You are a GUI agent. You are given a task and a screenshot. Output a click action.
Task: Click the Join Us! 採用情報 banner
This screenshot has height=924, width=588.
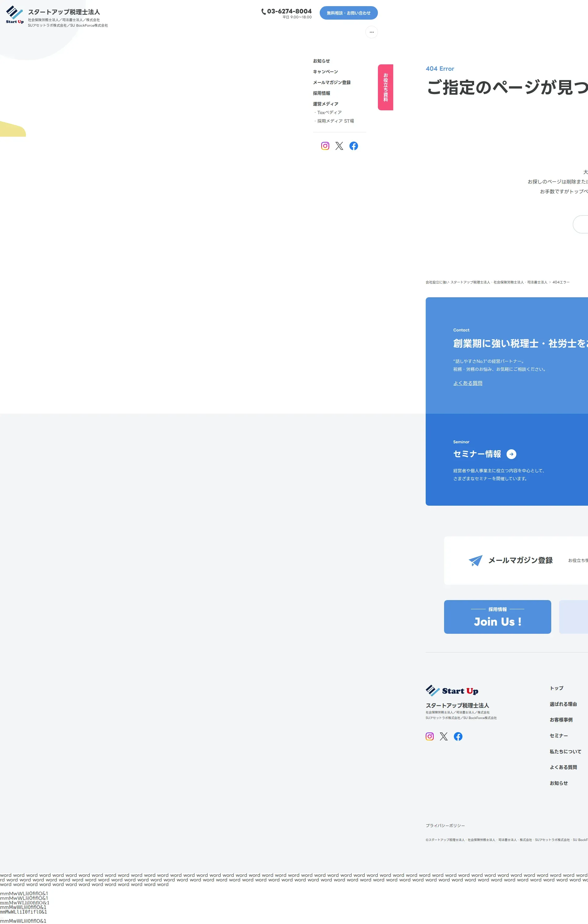pos(497,617)
